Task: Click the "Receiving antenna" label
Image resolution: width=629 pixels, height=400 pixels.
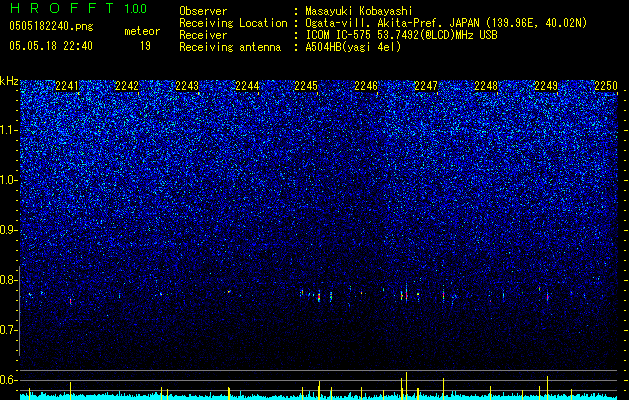Action: [230, 47]
